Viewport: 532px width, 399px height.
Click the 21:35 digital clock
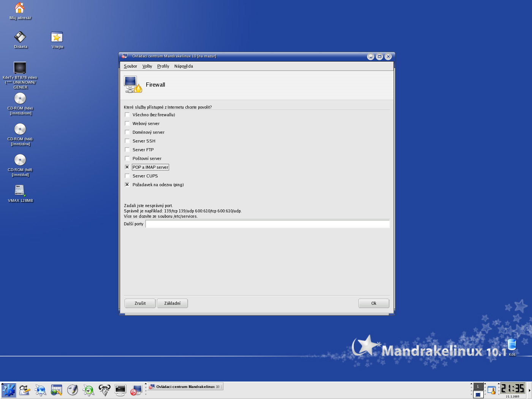512,388
